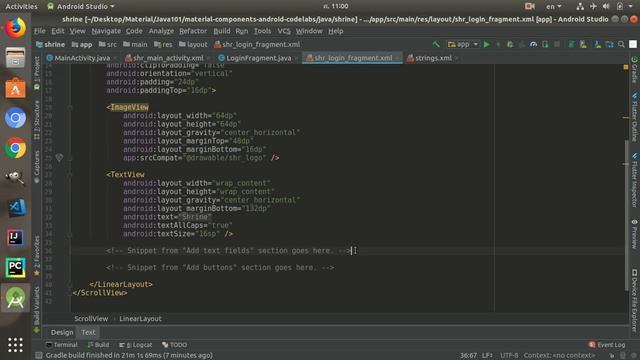The image size is (640, 360).
Task: Click the Stop button in toolbar
Action: pos(557,44)
